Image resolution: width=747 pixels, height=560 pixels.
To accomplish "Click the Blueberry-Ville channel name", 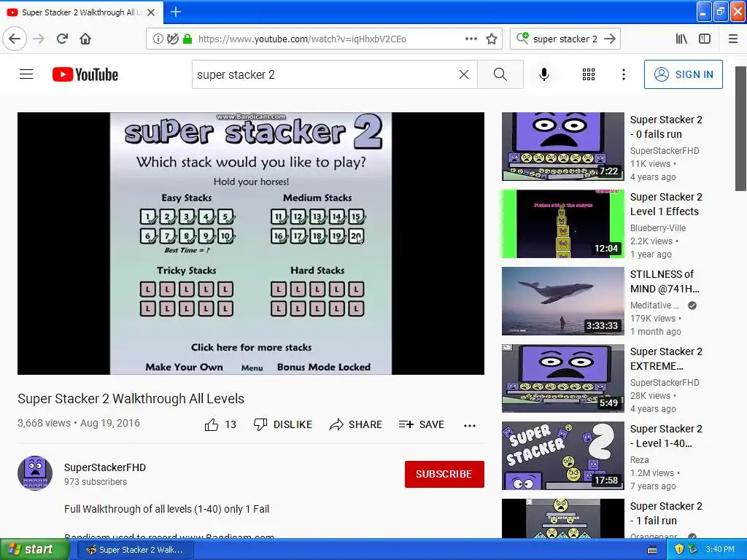I will click(x=658, y=228).
